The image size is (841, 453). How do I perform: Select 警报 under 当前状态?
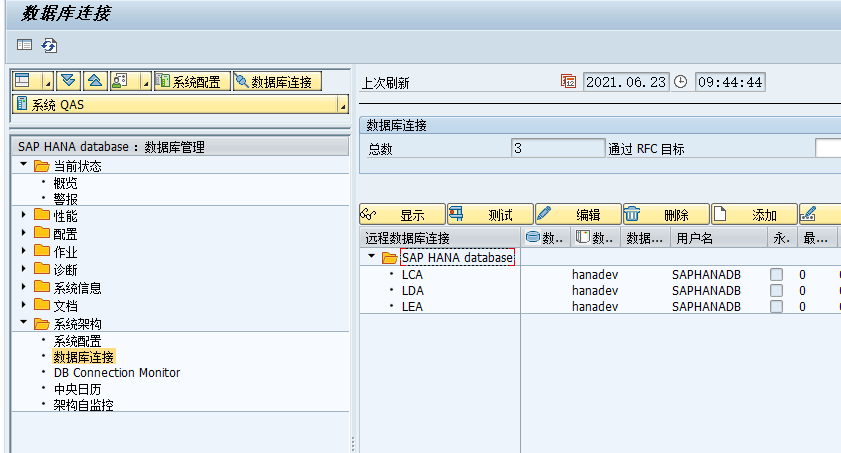pos(65,199)
